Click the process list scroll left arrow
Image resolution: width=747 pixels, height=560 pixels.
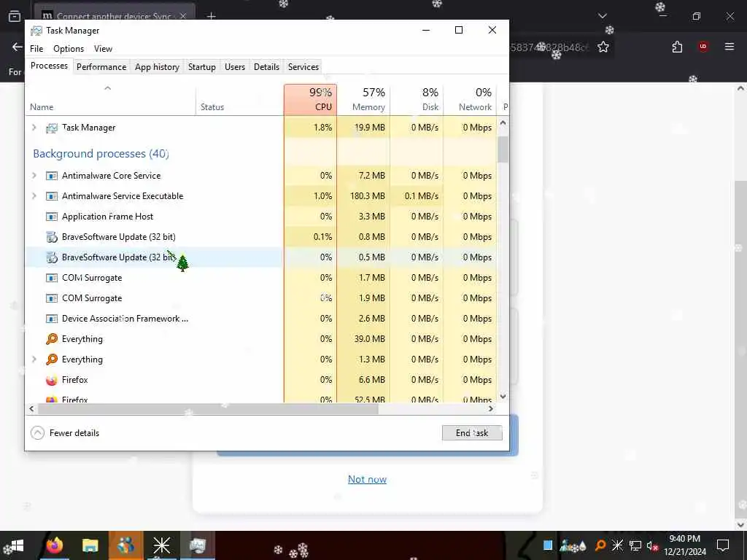[32, 408]
